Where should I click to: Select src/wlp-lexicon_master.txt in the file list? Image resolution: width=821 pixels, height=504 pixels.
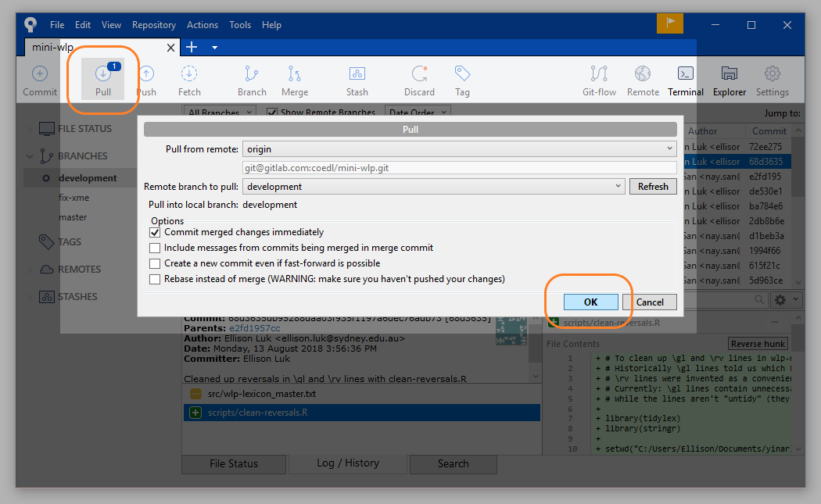point(361,394)
